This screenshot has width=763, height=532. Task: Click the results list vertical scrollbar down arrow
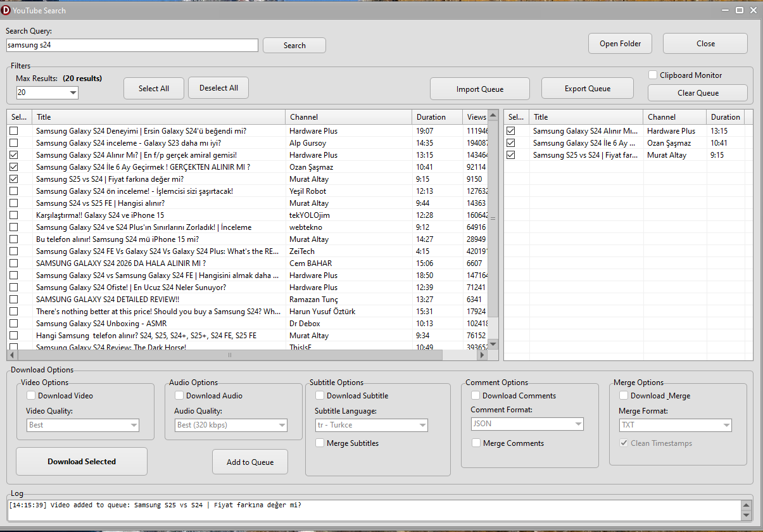[x=493, y=344]
